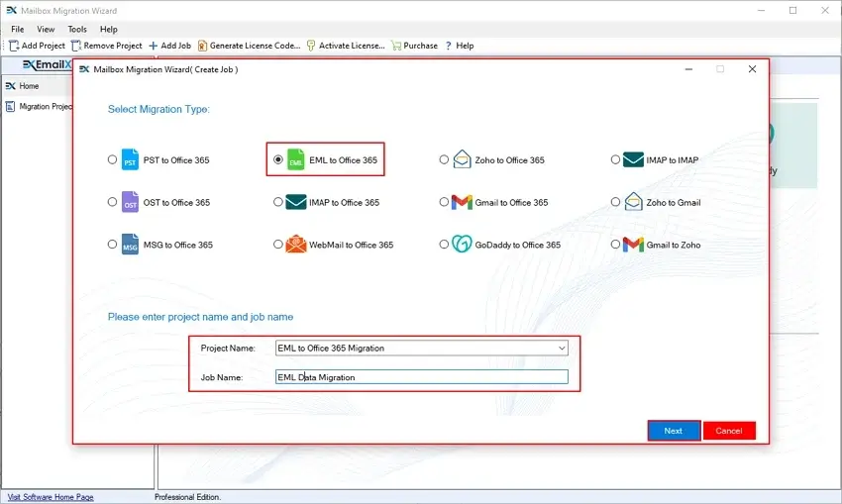Select OST to Office 365 radio button
Viewport: 842px width, 504px height.
112,202
